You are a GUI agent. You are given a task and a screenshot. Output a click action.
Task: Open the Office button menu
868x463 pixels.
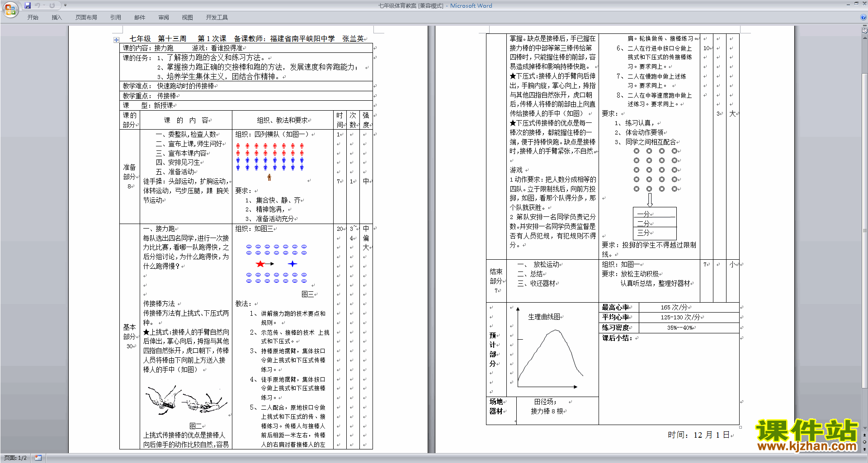pyautogui.click(x=10, y=9)
